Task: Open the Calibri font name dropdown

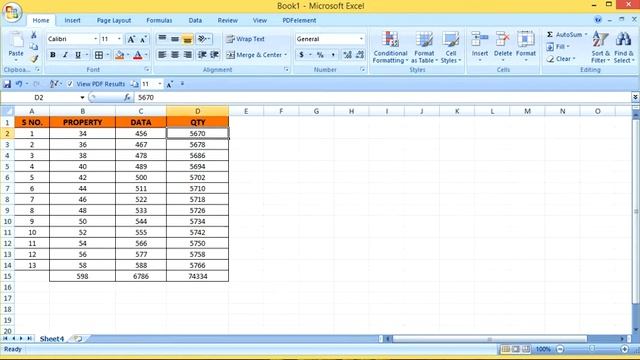Action: click(96, 39)
